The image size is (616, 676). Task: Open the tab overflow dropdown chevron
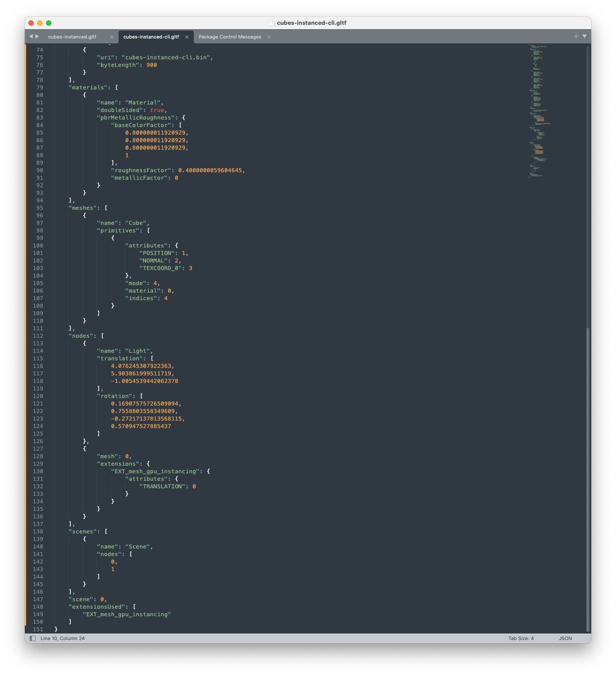[x=584, y=35]
